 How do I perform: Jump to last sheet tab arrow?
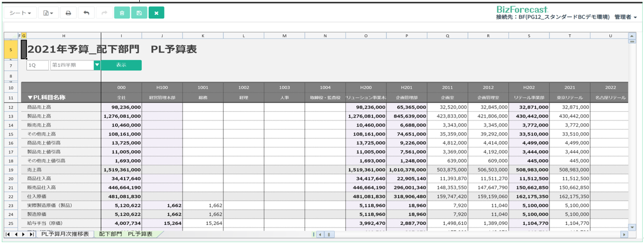tap(32, 234)
